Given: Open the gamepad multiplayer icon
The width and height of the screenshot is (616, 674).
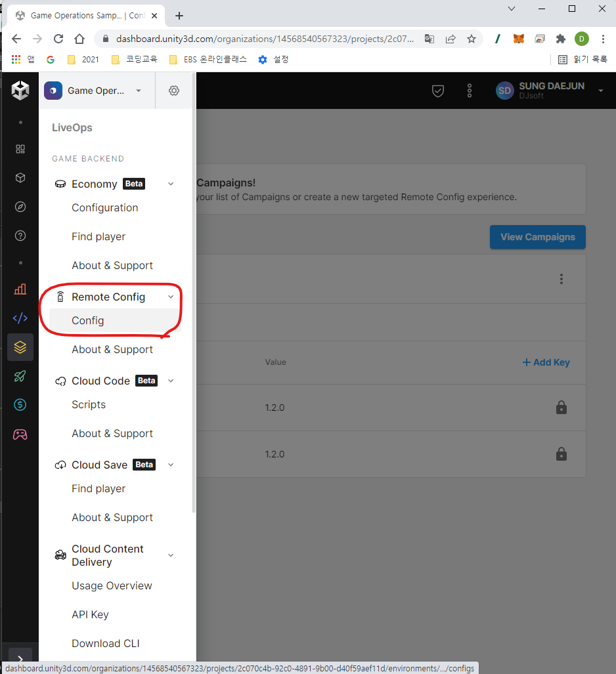Looking at the screenshot, I should click(20, 434).
